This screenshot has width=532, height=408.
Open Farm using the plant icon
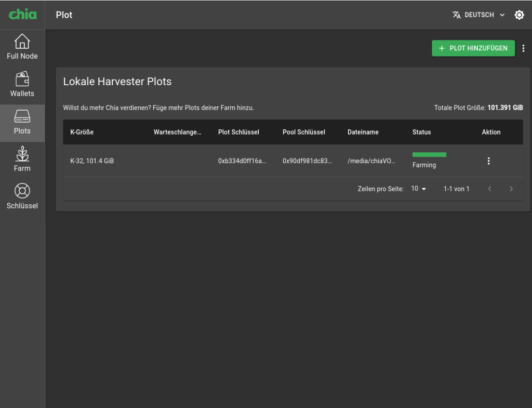pos(22,154)
